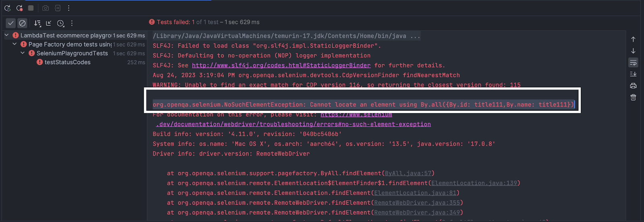
Task: Toggle Show Passed tests checkmark
Action: [11, 23]
